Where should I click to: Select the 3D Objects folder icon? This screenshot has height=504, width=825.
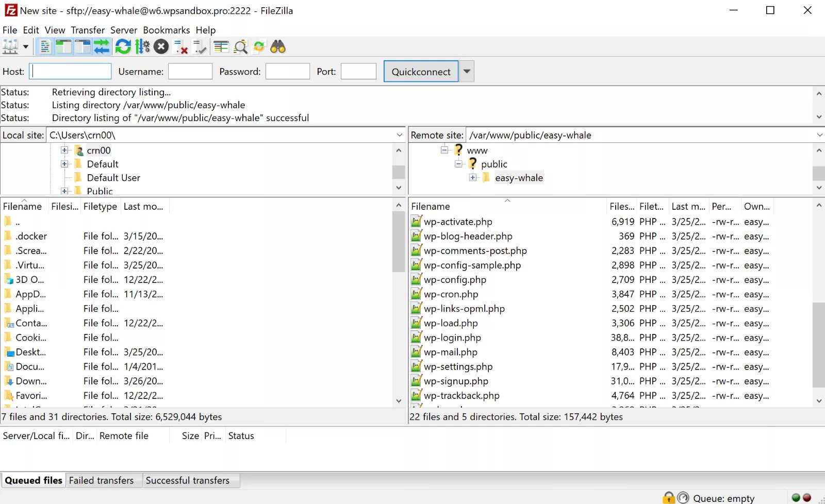[9, 279]
